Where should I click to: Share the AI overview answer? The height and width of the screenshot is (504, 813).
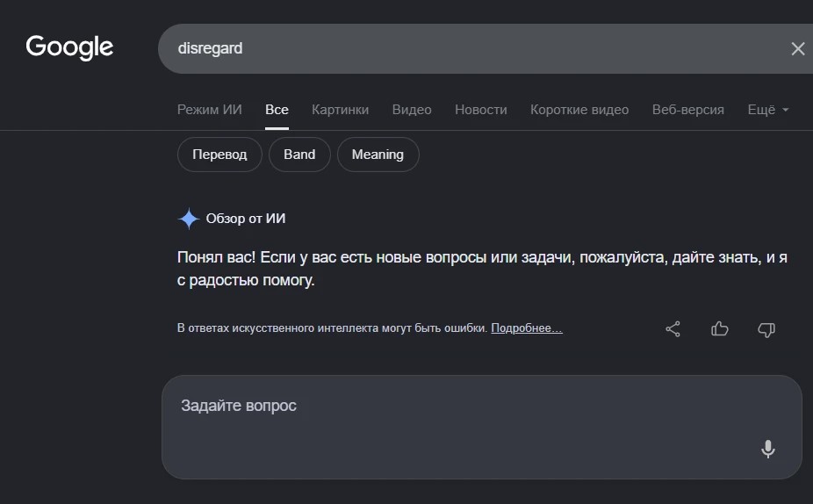coord(673,328)
